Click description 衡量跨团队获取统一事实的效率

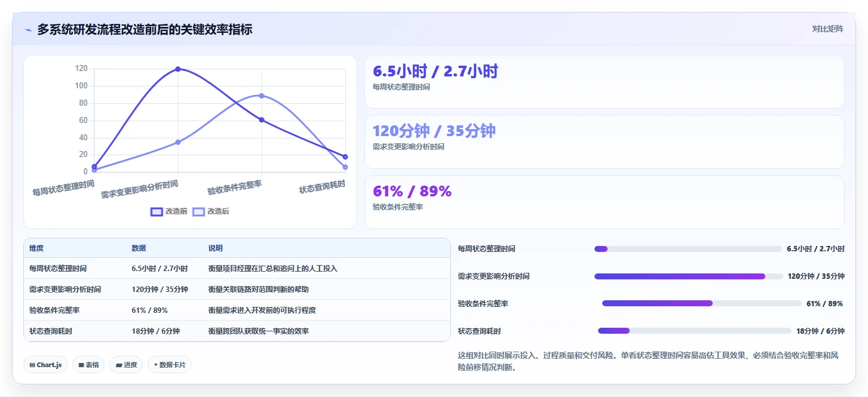pos(259,331)
